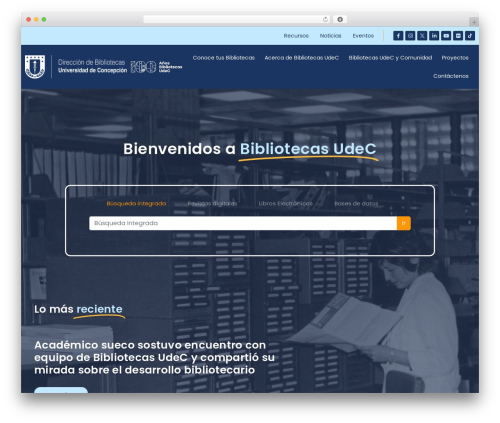Click the Dirección de Bibliotecas title text
500x423 pixels.
(91, 62)
